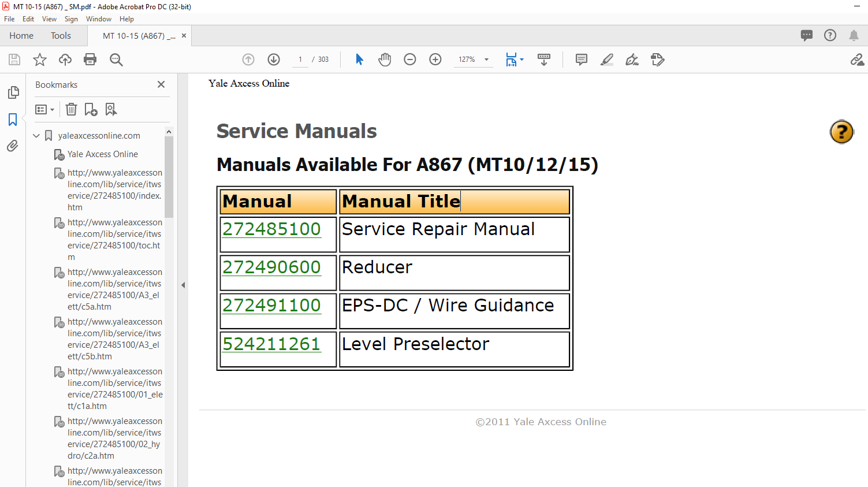Open notifications bell

click(854, 35)
